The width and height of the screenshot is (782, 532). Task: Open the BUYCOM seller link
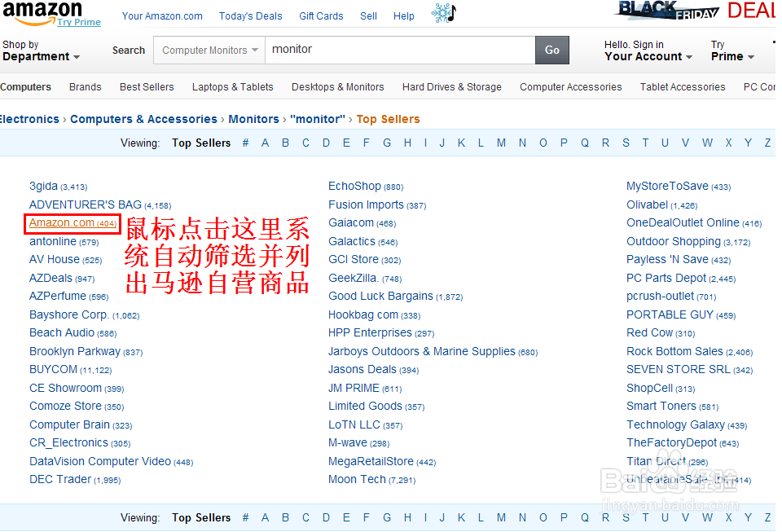pos(70,369)
